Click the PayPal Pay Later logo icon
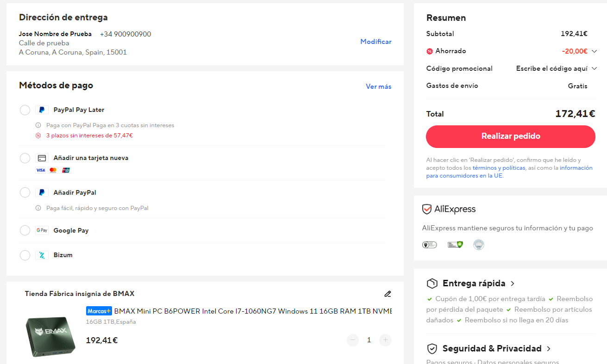 point(42,110)
